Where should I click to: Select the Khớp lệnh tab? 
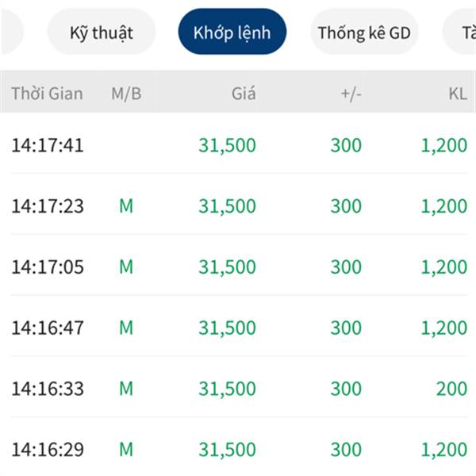tap(232, 33)
